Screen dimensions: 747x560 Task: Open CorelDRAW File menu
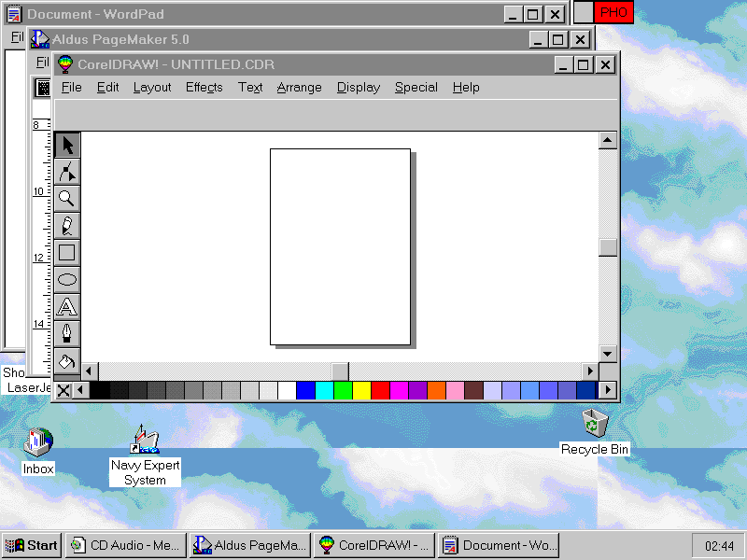(x=72, y=88)
